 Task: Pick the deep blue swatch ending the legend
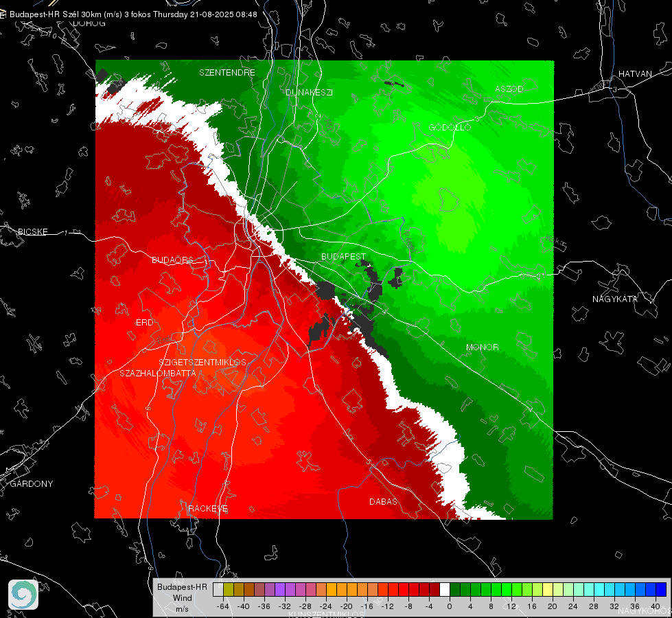coord(661,589)
